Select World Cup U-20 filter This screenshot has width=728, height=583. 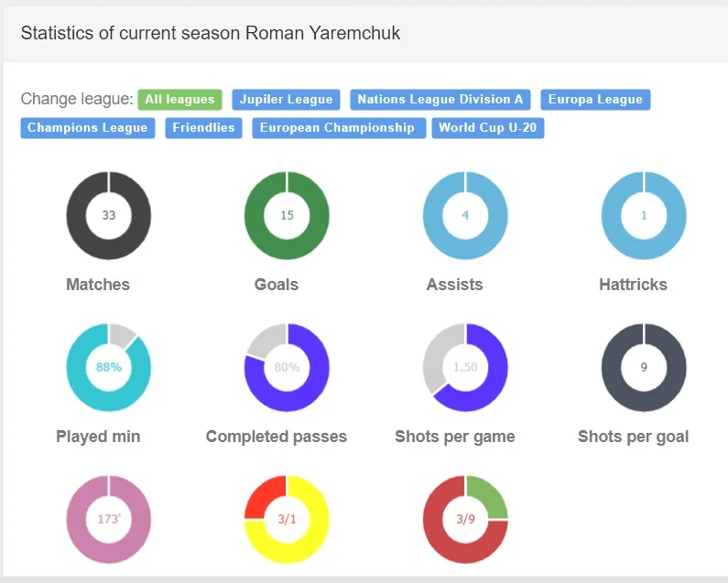(x=487, y=128)
